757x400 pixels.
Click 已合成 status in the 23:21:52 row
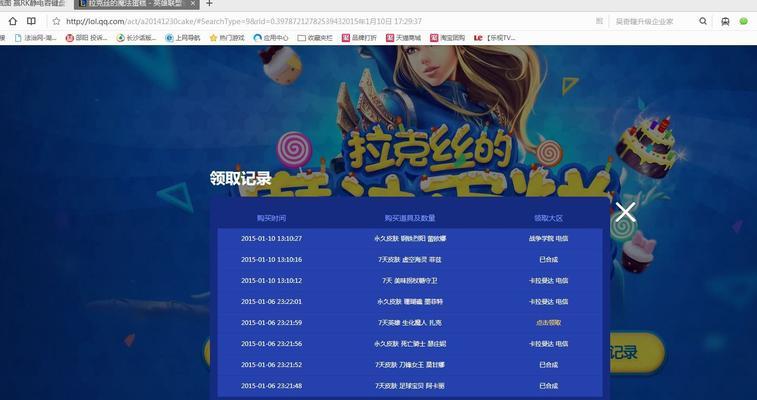(x=548, y=365)
